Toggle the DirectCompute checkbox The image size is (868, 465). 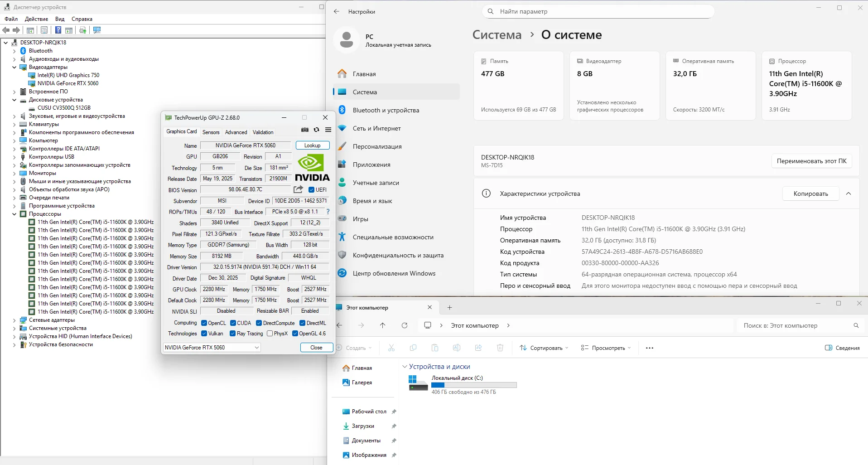point(259,323)
